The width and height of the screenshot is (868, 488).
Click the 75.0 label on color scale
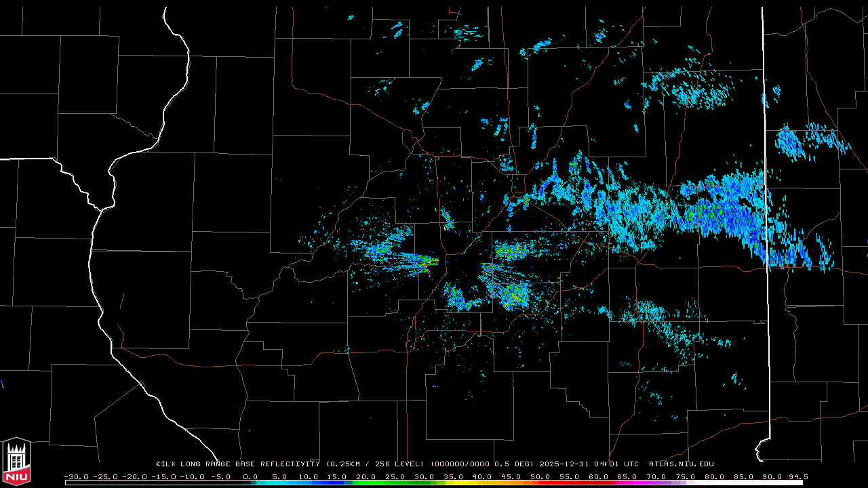(x=686, y=477)
